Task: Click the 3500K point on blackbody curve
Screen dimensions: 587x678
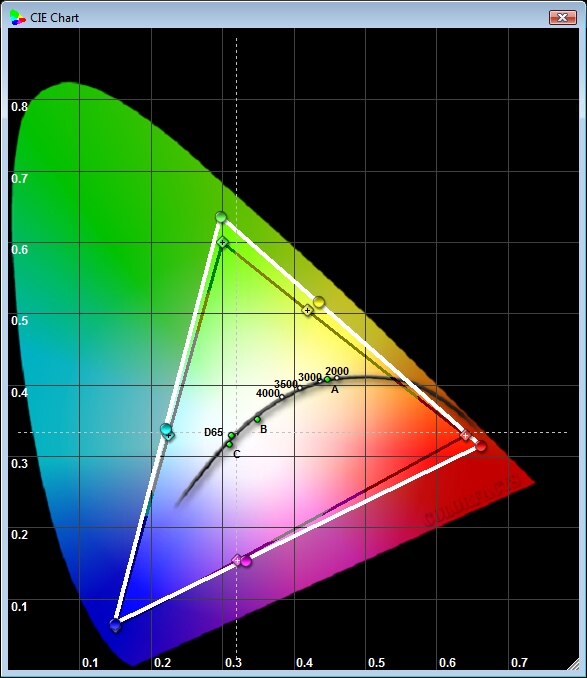Action: click(299, 388)
